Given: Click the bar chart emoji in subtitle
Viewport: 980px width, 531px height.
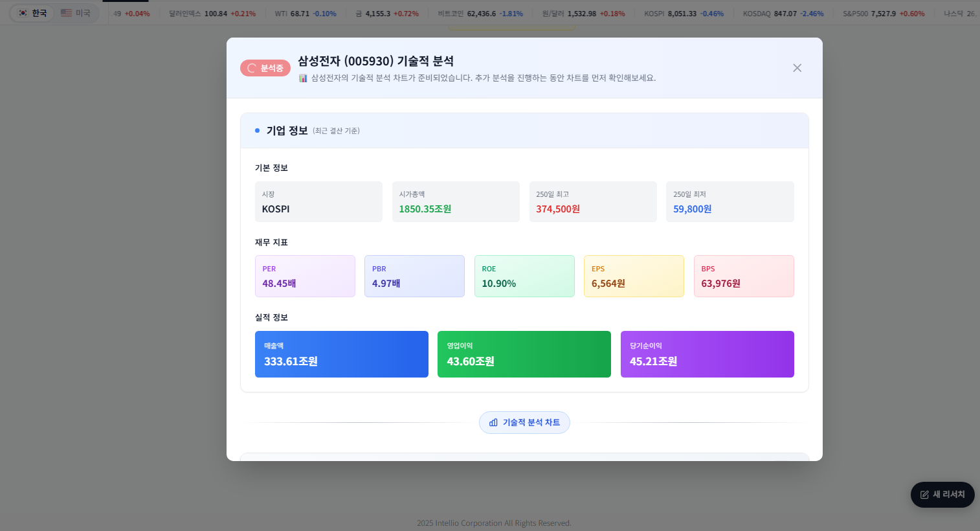Looking at the screenshot, I should 303,78.
